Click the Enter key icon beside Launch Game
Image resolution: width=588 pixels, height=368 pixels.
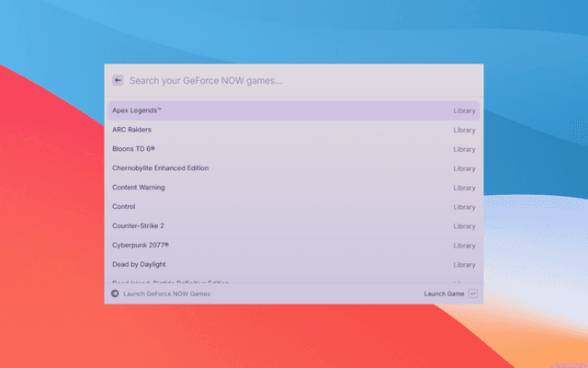coord(473,293)
